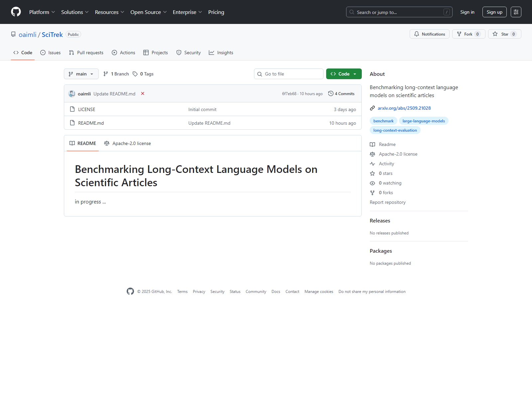The width and height of the screenshot is (532, 399).
Task: Open the Enterprise dropdown
Action: [x=187, y=12]
